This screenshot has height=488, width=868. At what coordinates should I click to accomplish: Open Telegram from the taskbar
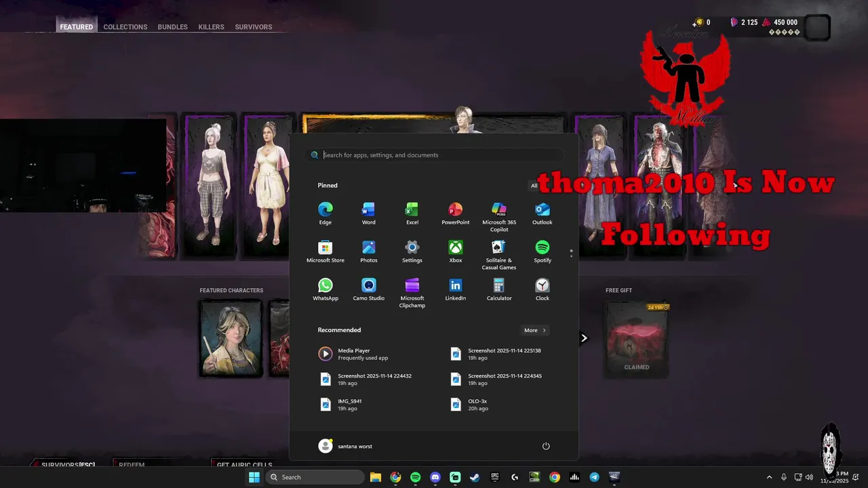[594, 477]
